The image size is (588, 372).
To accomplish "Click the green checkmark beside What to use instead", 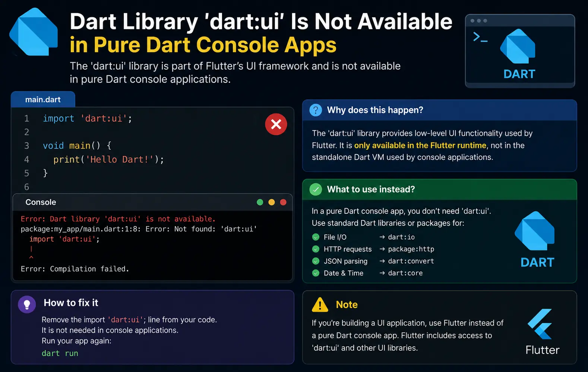I will (x=316, y=190).
